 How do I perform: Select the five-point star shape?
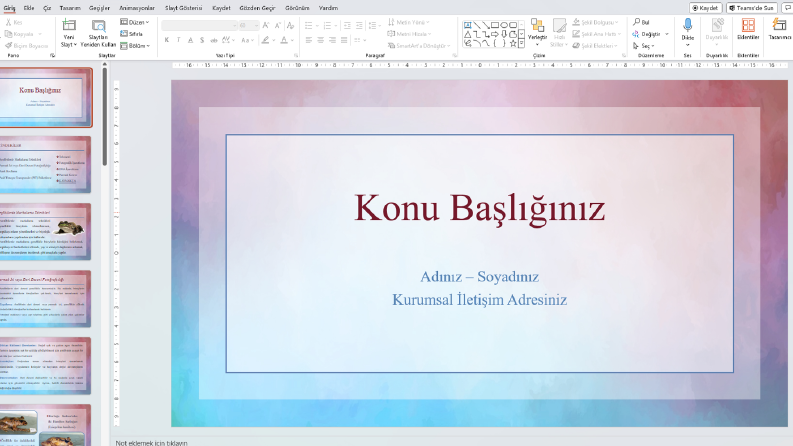(513, 43)
